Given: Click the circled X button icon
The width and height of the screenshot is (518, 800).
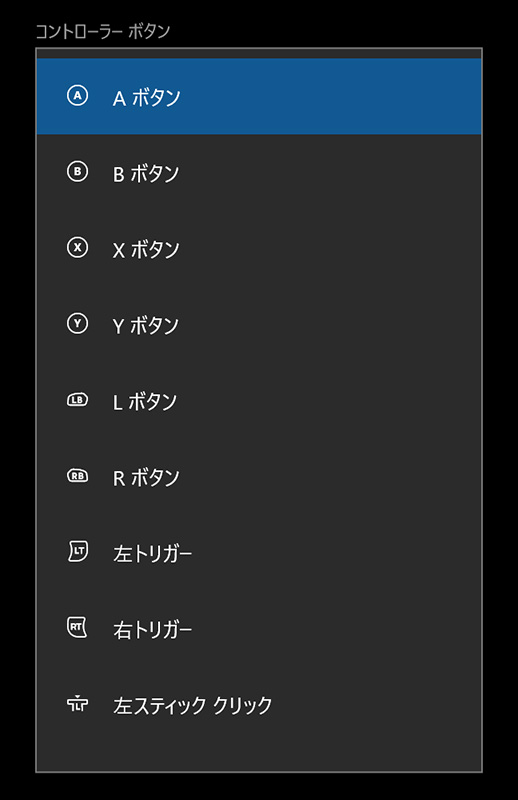Looking at the screenshot, I should point(78,247).
